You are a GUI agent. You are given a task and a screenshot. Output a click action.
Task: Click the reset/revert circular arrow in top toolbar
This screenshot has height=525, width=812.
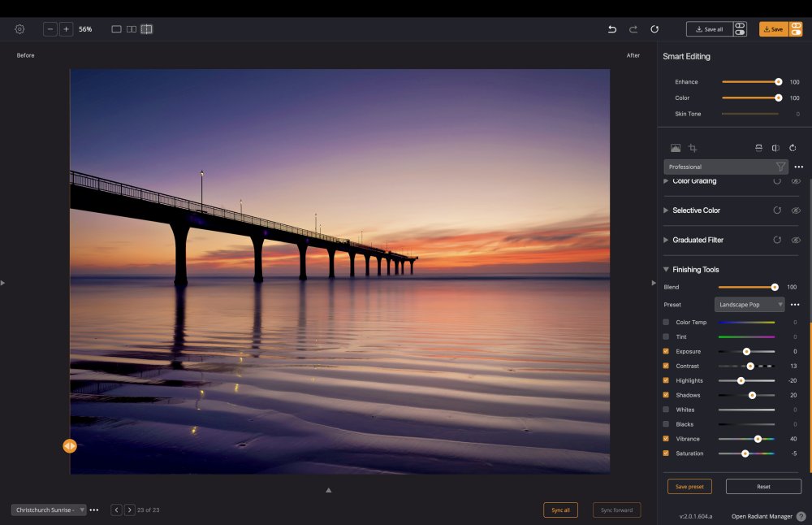[654, 29]
